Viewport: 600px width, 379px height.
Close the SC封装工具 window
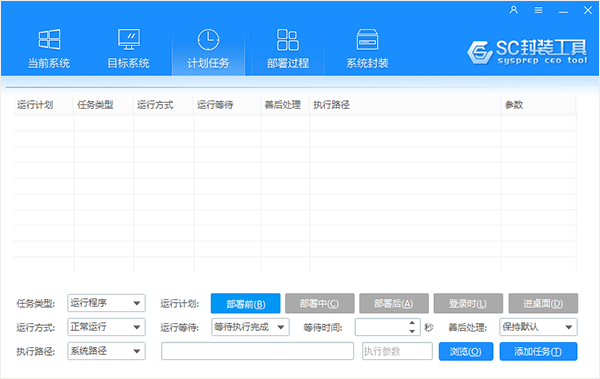pyautogui.click(x=588, y=10)
